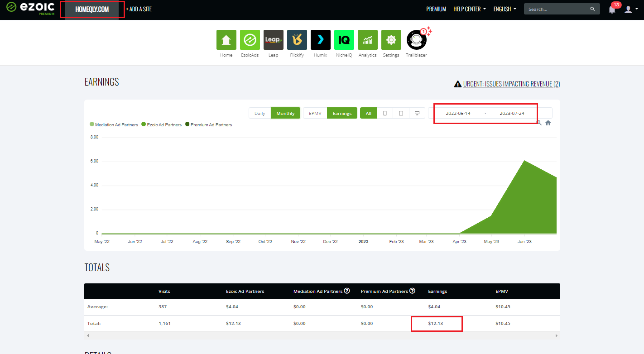Open urgent issues impacting revenue link
This screenshot has height=354, width=644.
[x=507, y=84]
